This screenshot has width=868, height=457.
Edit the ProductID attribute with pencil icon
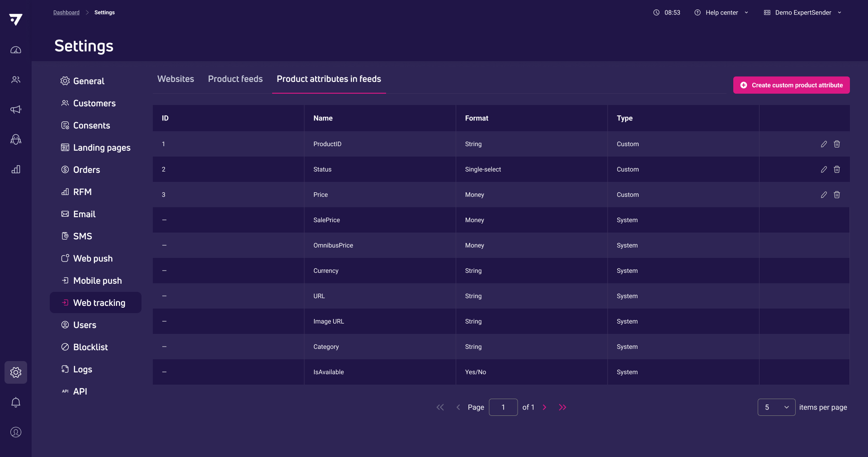824,144
